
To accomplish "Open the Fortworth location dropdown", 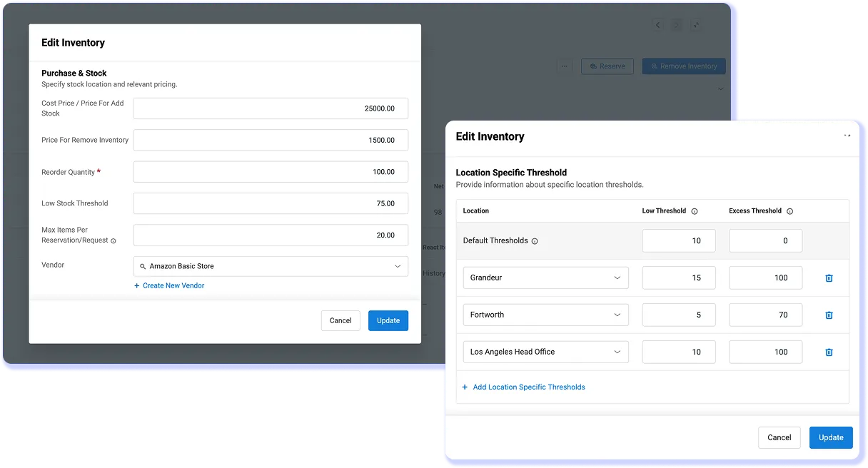I will (x=545, y=315).
